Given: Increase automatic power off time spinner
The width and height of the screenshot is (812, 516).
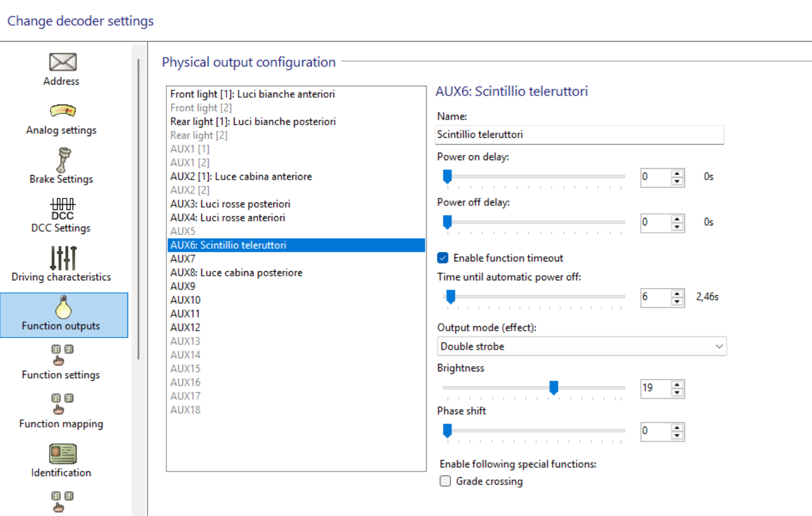Looking at the screenshot, I should tap(677, 293).
